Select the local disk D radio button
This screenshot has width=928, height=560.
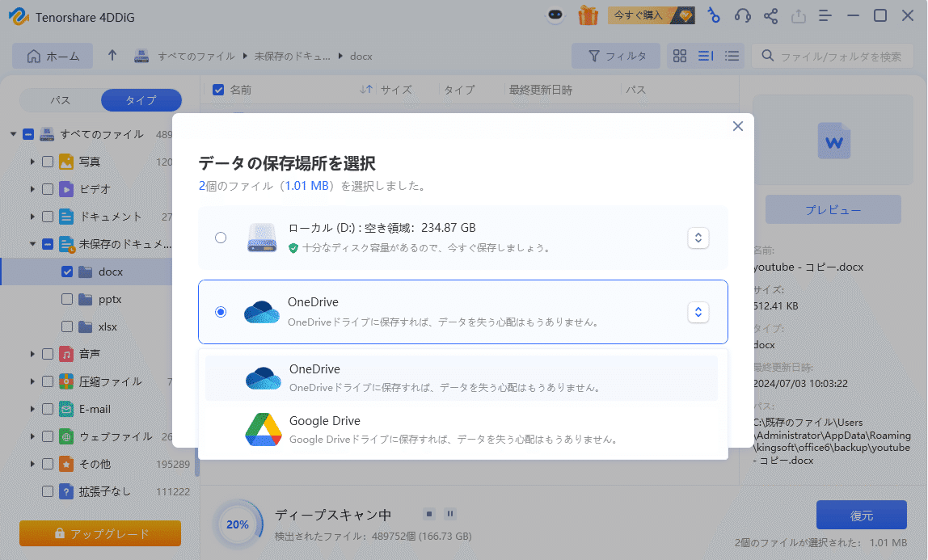[x=221, y=238]
